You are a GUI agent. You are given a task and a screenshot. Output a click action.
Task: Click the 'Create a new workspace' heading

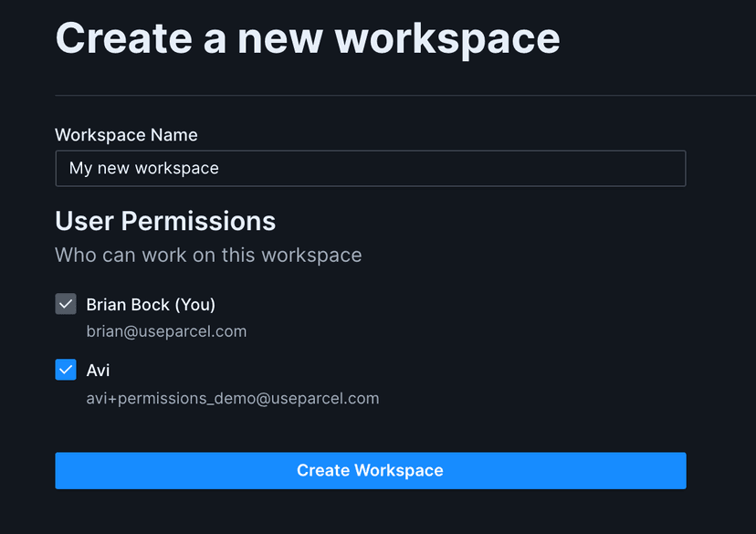coord(308,38)
